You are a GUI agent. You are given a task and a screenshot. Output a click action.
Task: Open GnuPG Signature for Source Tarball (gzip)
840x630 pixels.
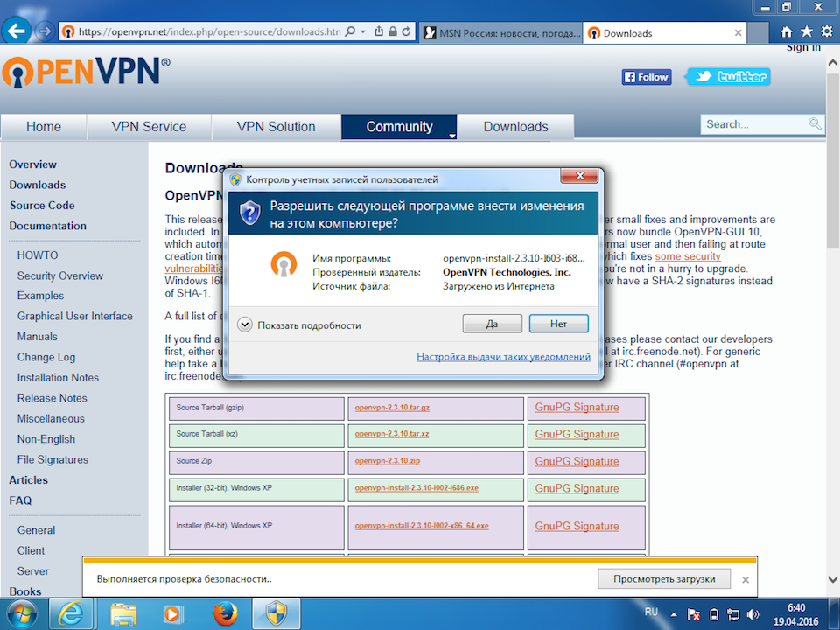(x=577, y=407)
